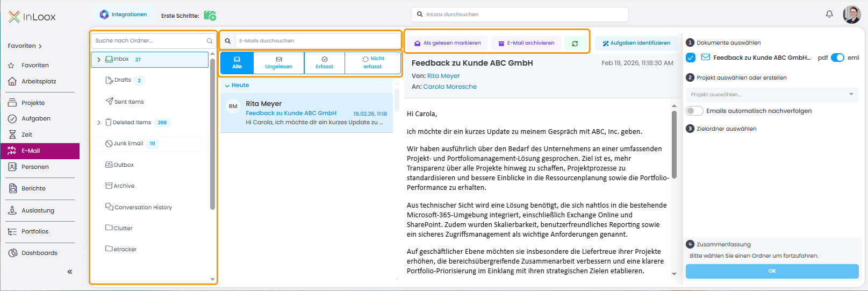
Task: Click the green Erste Schritte video icon
Action: [210, 15]
